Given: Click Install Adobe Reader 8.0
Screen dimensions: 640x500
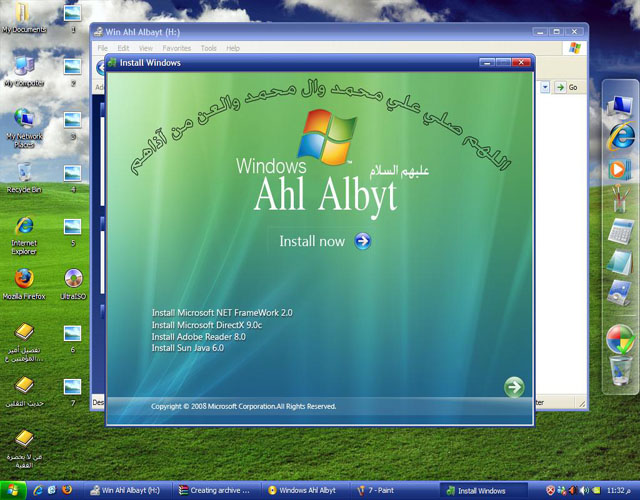Looking at the screenshot, I should pos(198,337).
